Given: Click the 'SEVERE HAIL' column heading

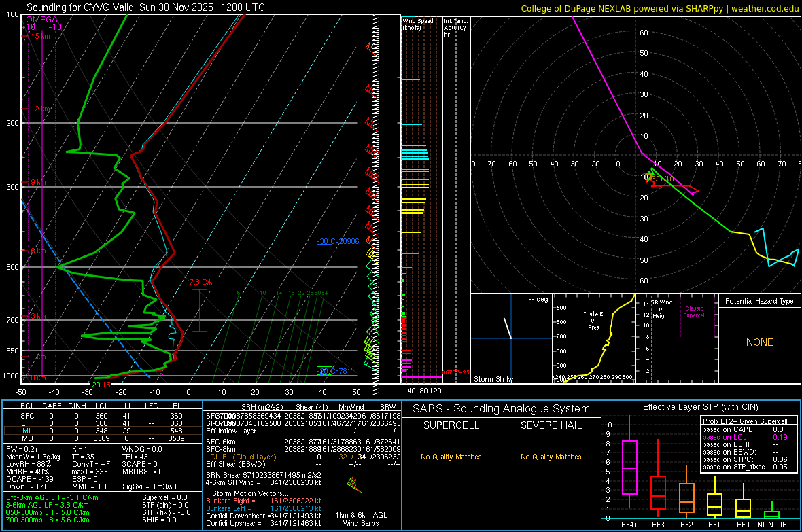Looking at the screenshot, I should pyautogui.click(x=551, y=425).
